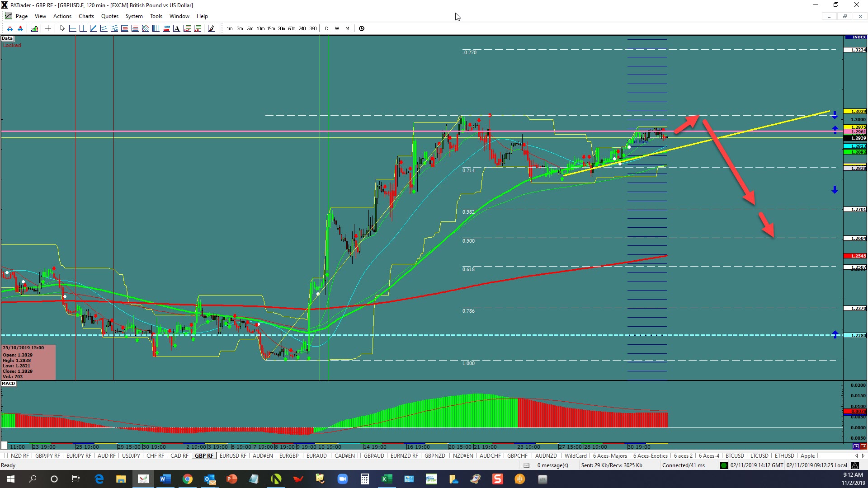Click the drawing brush tool icon
This screenshot has width=868, height=488.
[x=211, y=28]
